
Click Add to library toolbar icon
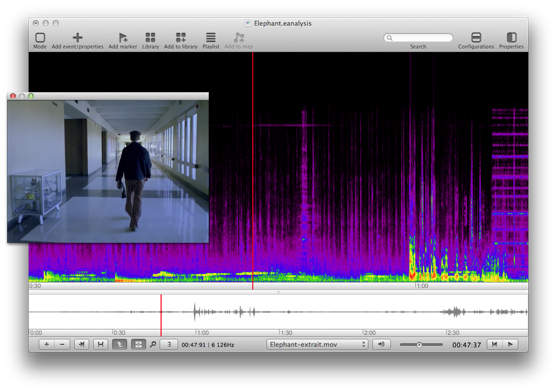(x=180, y=37)
